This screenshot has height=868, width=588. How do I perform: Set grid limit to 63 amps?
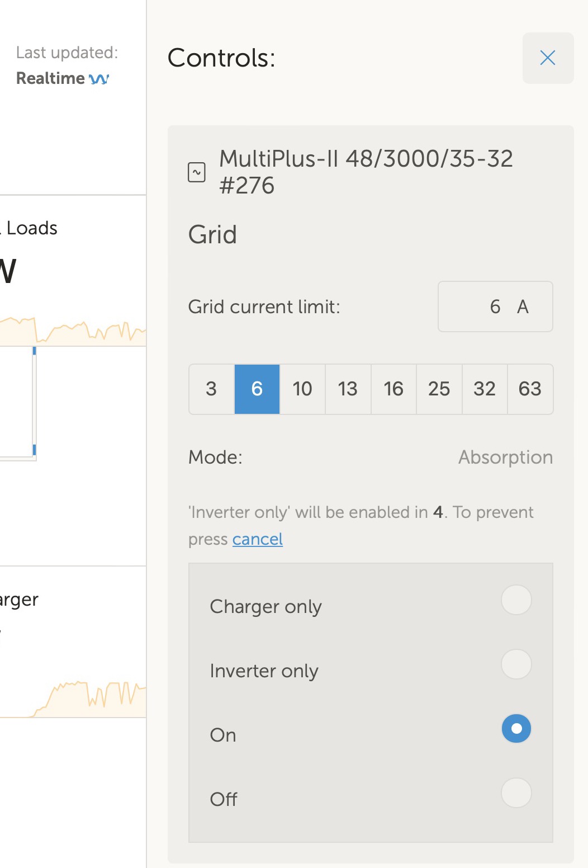pyautogui.click(x=530, y=389)
